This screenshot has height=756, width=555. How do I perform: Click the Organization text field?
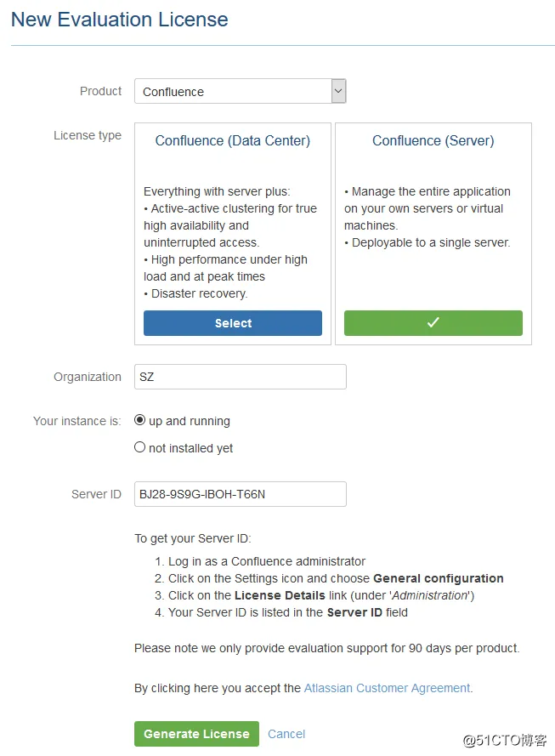coord(241,377)
